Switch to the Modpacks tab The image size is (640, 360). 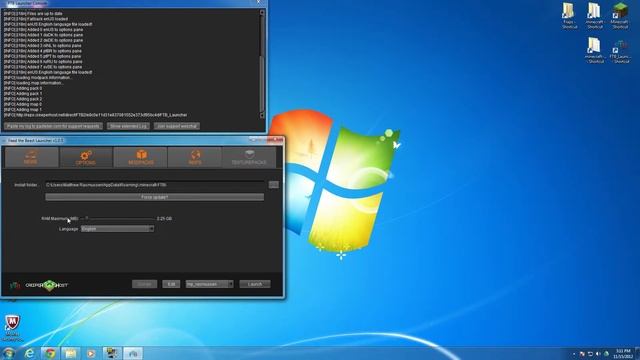point(140,158)
